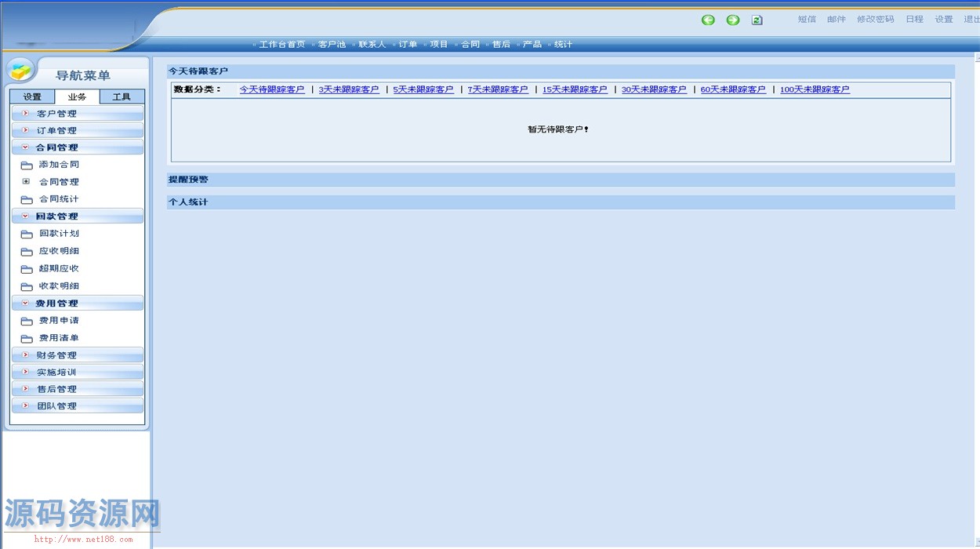This screenshot has height=549, width=980.
Task: Click the folder icon beside 费用申请
Action: coord(27,322)
